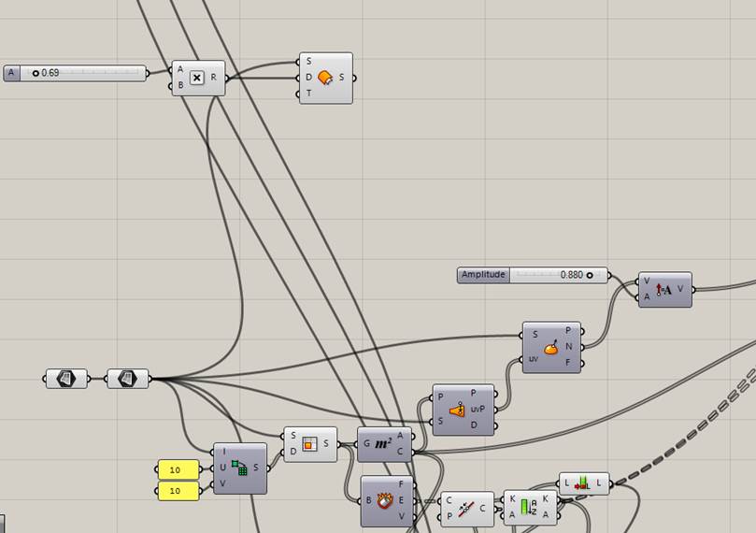Select the lower yellow panel containing 10

(178, 491)
